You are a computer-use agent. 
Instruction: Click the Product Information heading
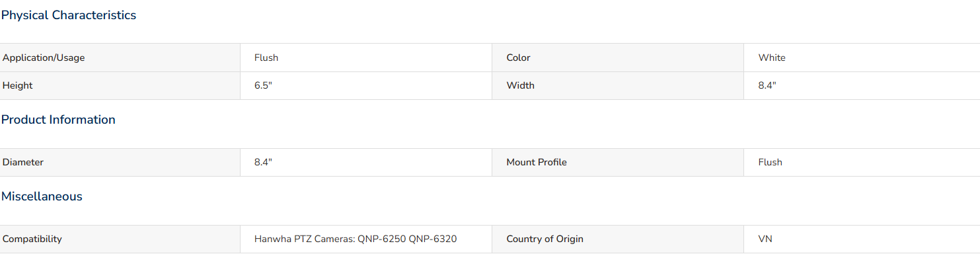coord(58,120)
